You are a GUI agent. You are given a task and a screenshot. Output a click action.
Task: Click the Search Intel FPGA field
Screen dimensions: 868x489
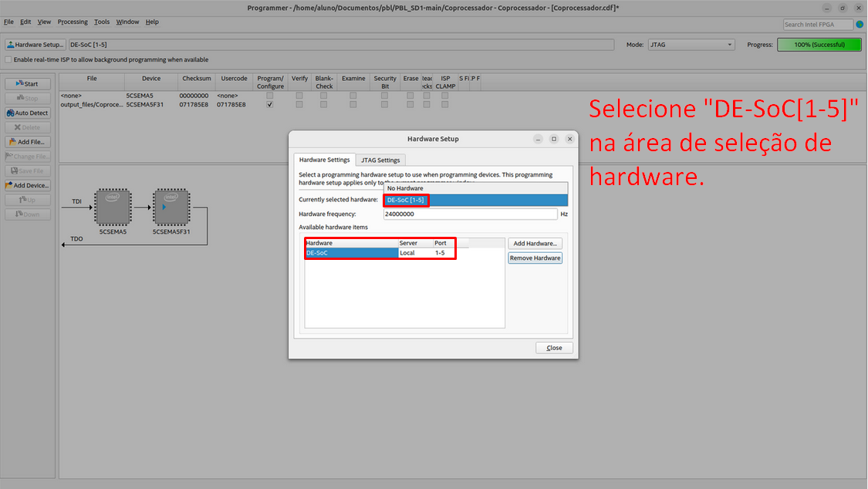[818, 25]
